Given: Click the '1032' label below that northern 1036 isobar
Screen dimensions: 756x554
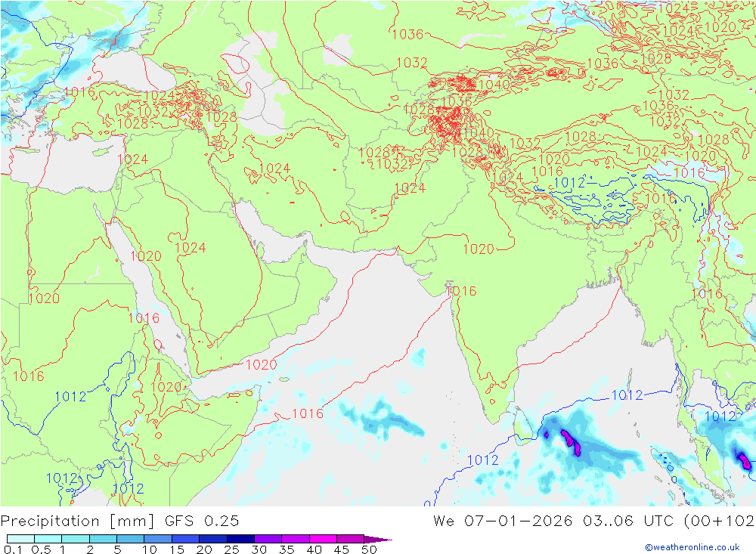Looking at the screenshot, I should [412, 63].
